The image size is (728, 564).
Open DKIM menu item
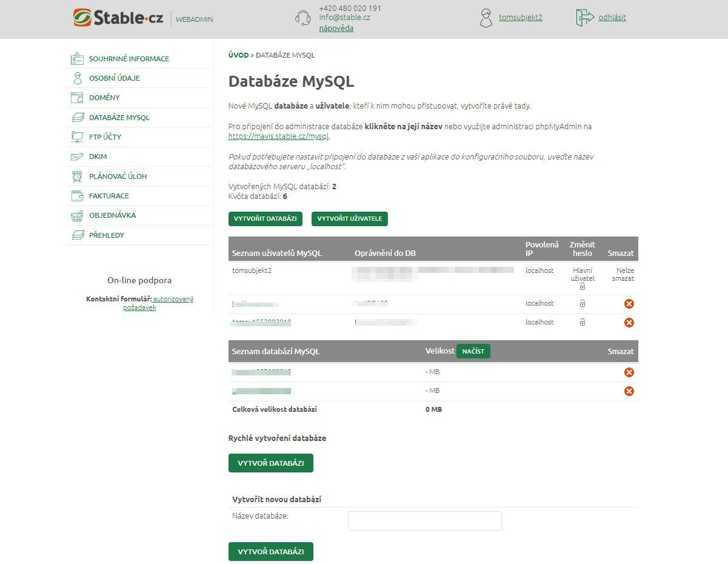pyautogui.click(x=98, y=156)
